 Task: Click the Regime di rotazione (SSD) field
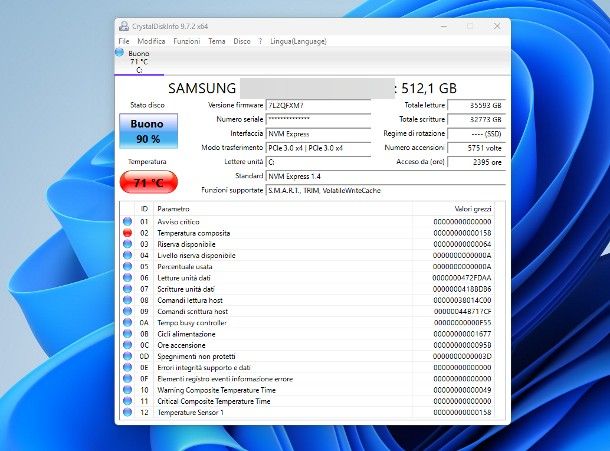(476, 134)
